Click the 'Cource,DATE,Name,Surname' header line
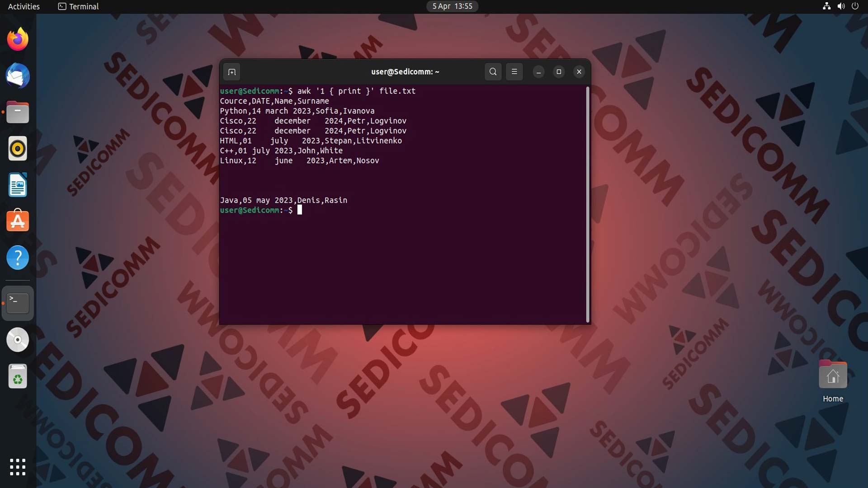868x488 pixels. click(274, 101)
